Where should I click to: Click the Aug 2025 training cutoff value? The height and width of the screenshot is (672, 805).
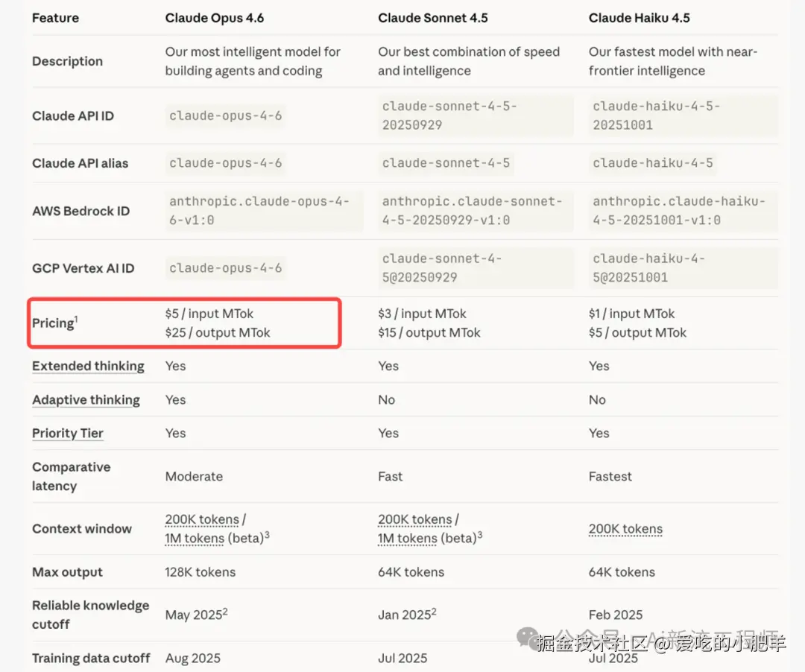192,658
